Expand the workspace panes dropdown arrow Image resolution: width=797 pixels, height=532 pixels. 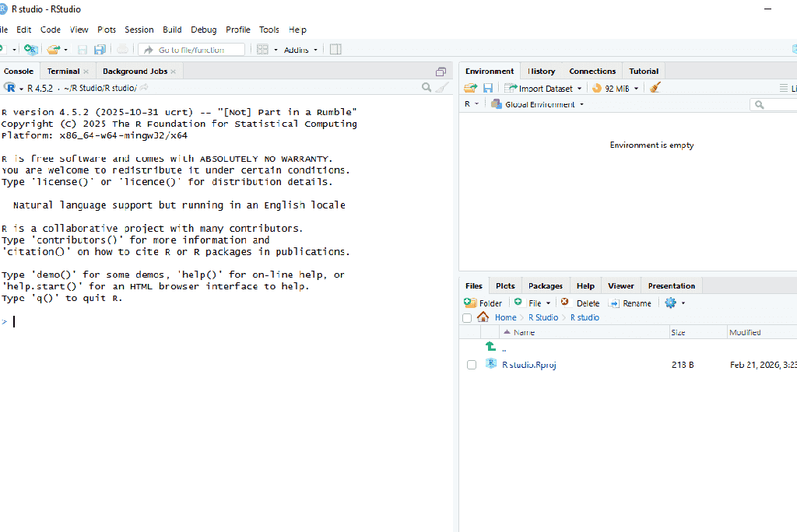tap(276, 50)
